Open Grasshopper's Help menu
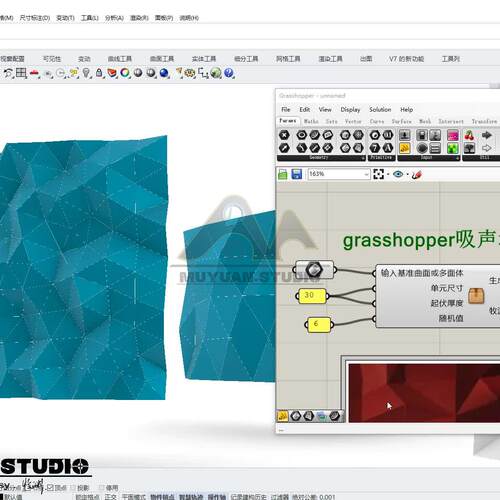 click(x=406, y=109)
